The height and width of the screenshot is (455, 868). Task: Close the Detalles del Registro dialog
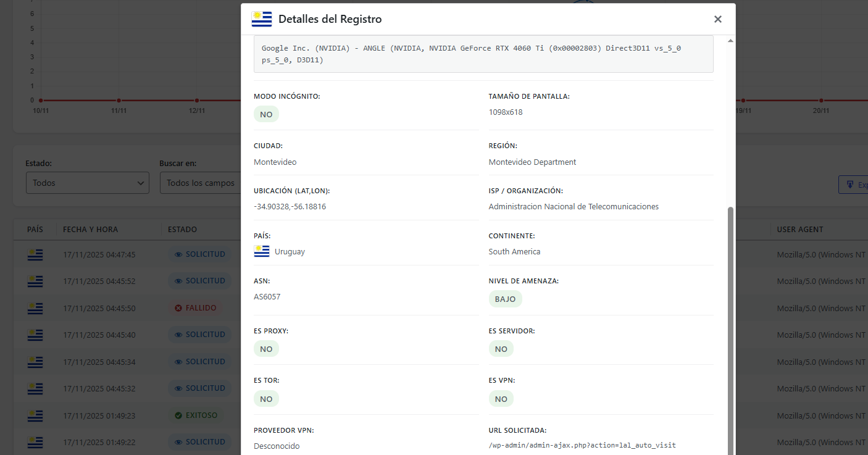[x=717, y=19]
